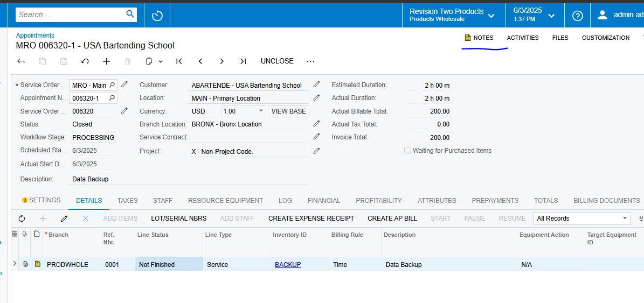Image resolution: width=644 pixels, height=303 pixels.
Task: Expand the All Records filter dropdown
Action: point(625,218)
